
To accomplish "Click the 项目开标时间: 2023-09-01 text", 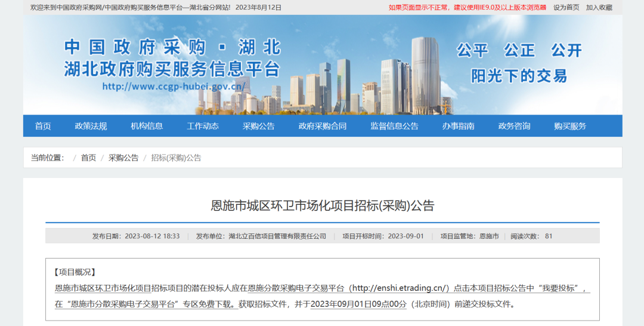I will coord(383,236).
